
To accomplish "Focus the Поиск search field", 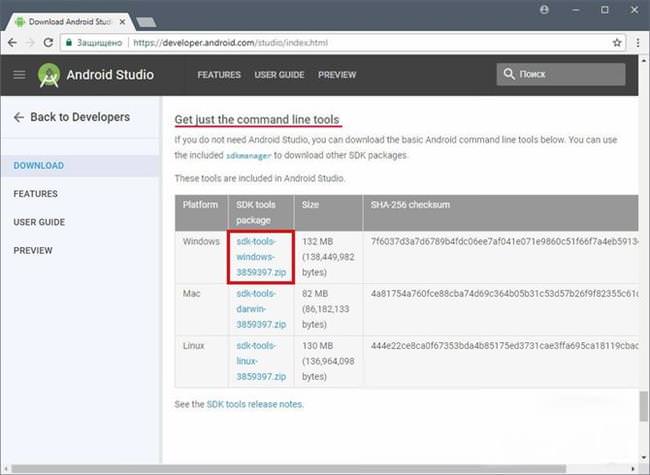I will [561, 74].
